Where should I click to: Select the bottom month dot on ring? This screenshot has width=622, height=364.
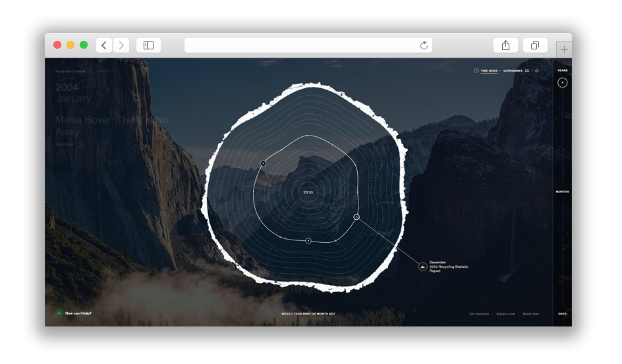[308, 241]
